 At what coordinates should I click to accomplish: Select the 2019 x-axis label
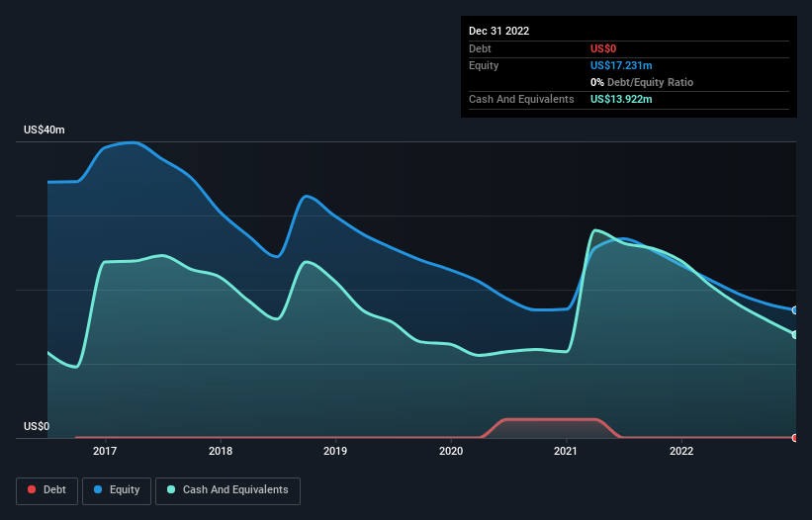coord(335,451)
